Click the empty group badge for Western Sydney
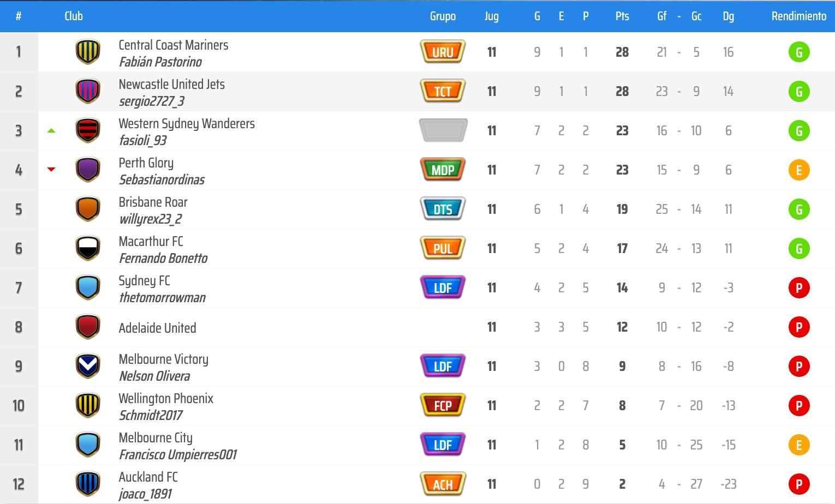The width and height of the screenshot is (835, 504). click(443, 130)
